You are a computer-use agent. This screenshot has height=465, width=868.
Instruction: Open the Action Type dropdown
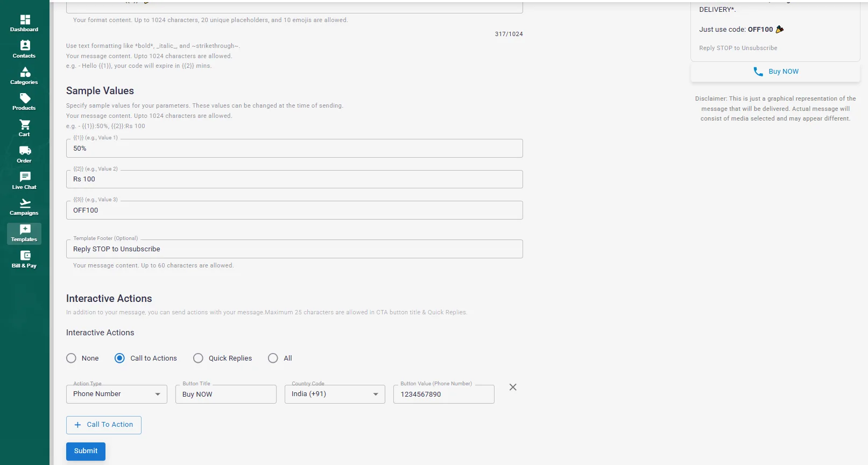[117, 394]
